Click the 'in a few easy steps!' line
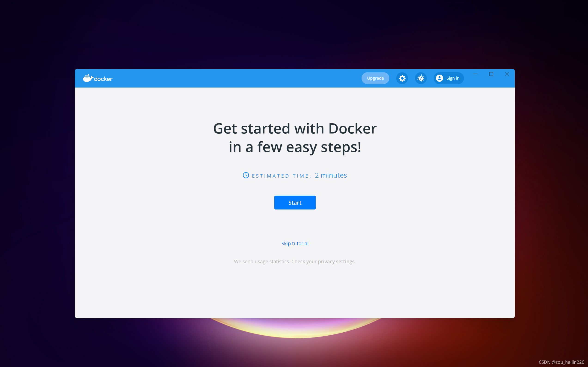The width and height of the screenshot is (588, 367). click(295, 147)
